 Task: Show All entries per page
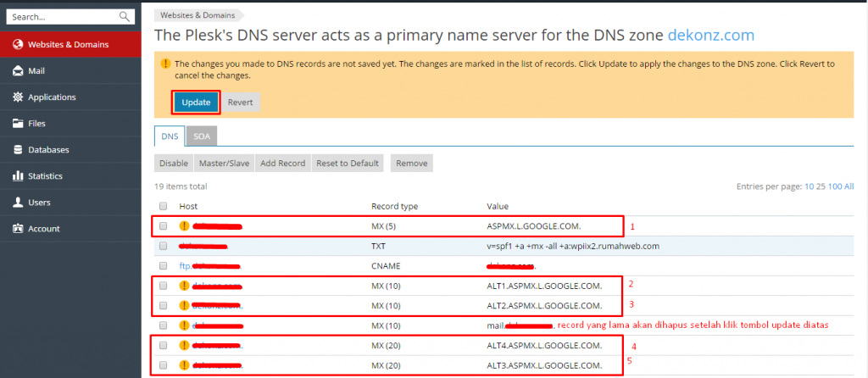pyautogui.click(x=848, y=186)
